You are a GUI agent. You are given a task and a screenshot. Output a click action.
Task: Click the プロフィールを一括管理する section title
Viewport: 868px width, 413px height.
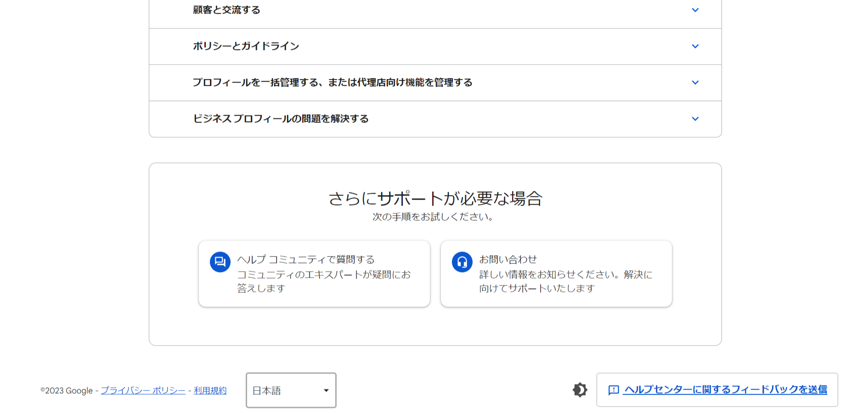click(x=333, y=83)
